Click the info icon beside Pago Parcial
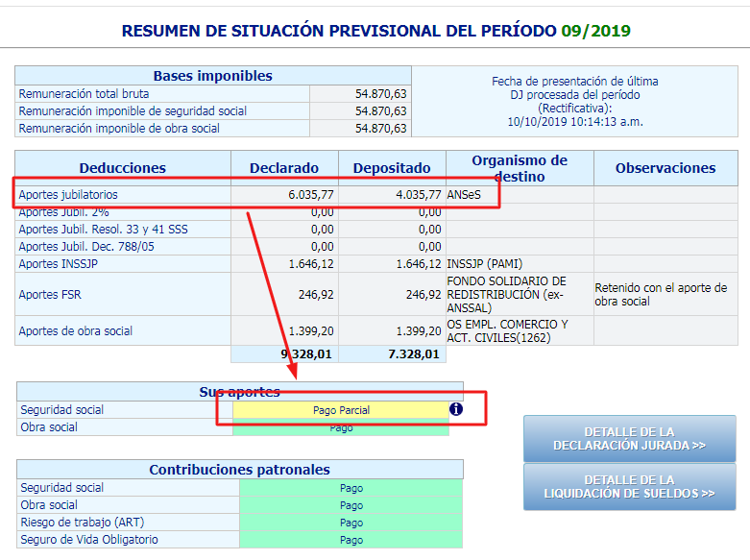 456,409
